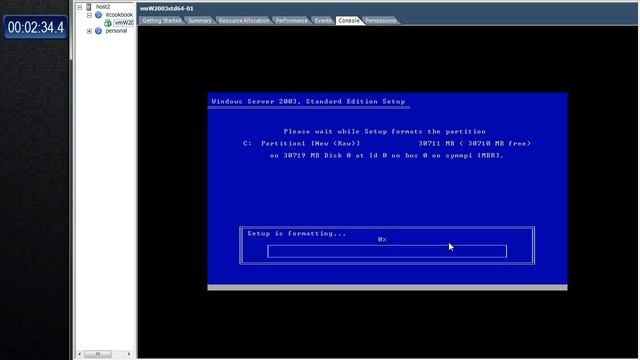
Task: Select the personal tree item
Action: (116, 31)
